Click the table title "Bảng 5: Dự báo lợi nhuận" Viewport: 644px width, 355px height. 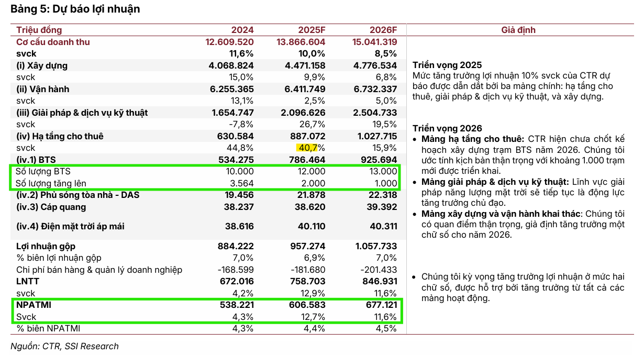pyautogui.click(x=75, y=9)
